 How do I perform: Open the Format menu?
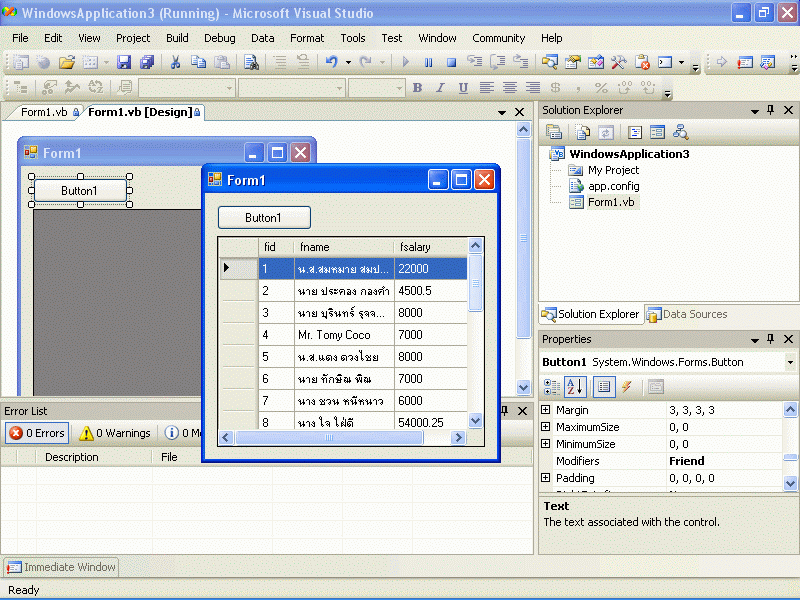307,38
